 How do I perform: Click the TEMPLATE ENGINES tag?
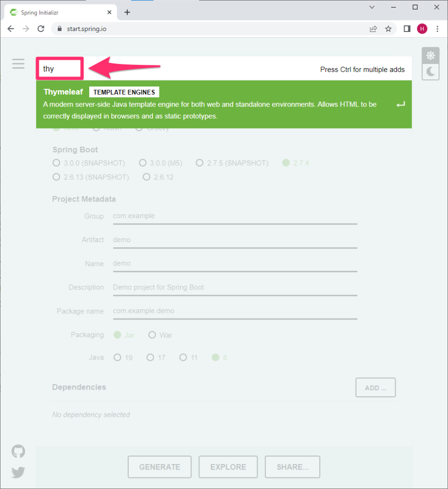coord(124,92)
